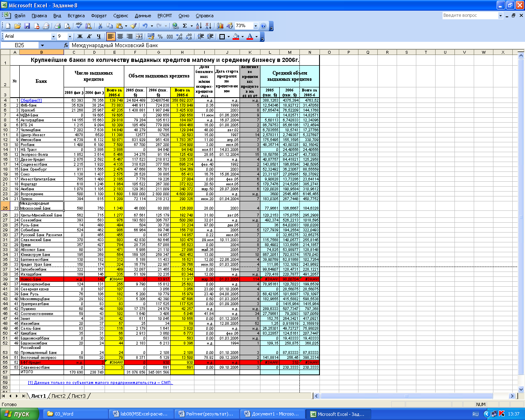
Task: Open the Данные menu
Action: (143, 16)
